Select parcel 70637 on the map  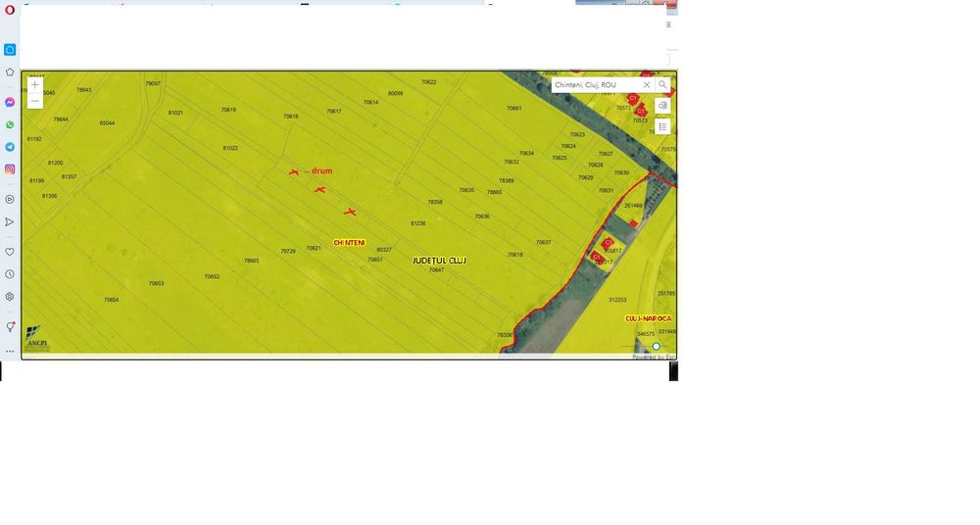tap(543, 243)
